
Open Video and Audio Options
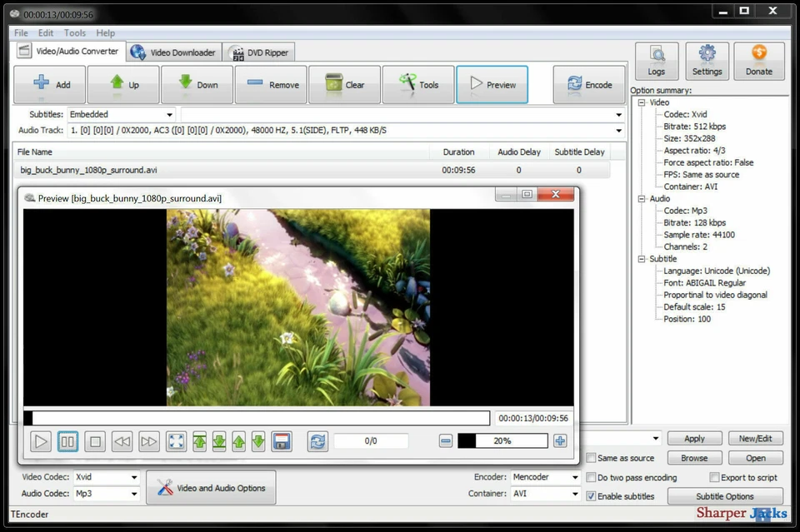point(211,487)
